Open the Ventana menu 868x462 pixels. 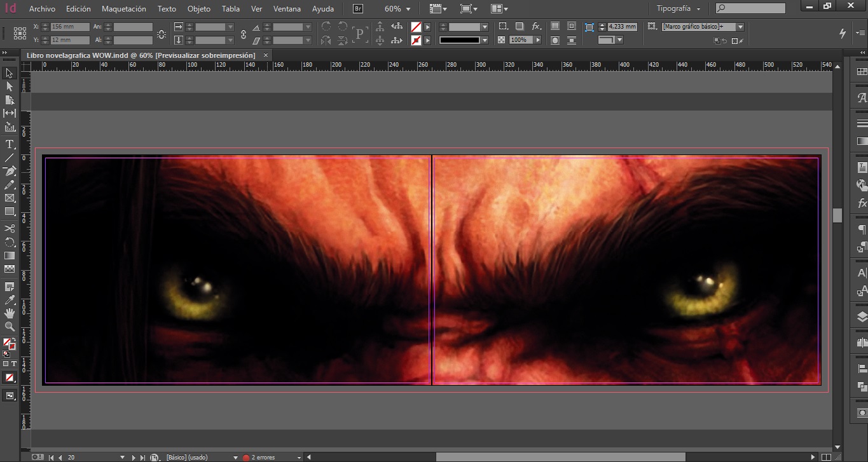[x=287, y=9]
